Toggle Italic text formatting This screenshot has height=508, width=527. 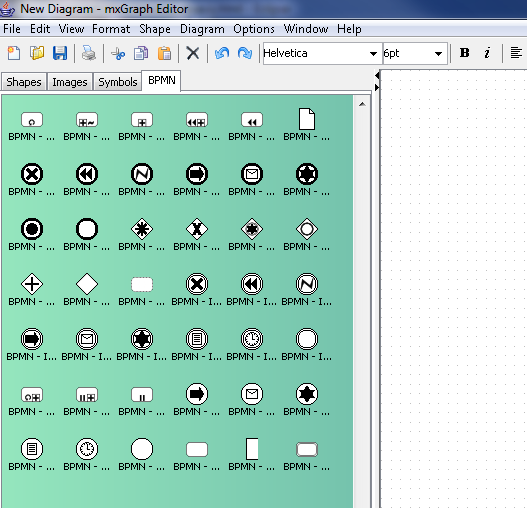tap(487, 53)
